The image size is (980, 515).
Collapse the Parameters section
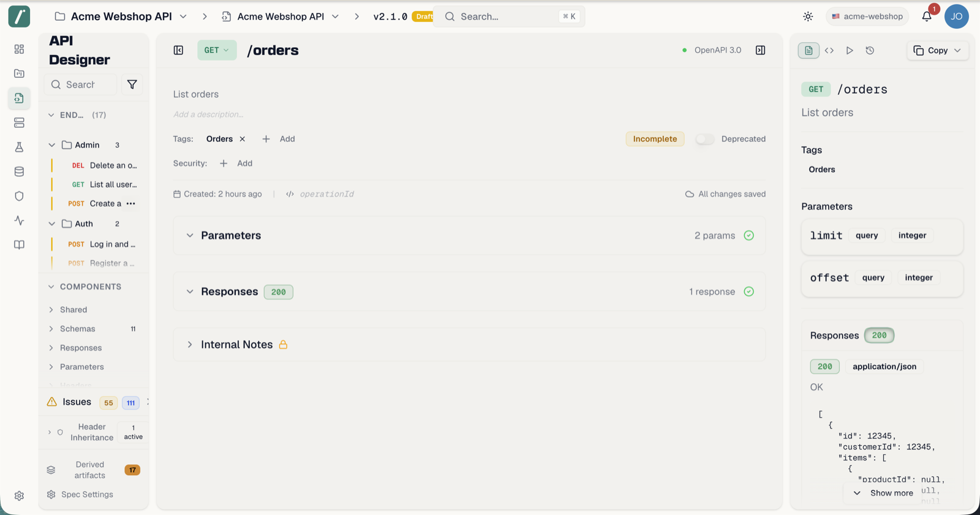[x=190, y=236]
